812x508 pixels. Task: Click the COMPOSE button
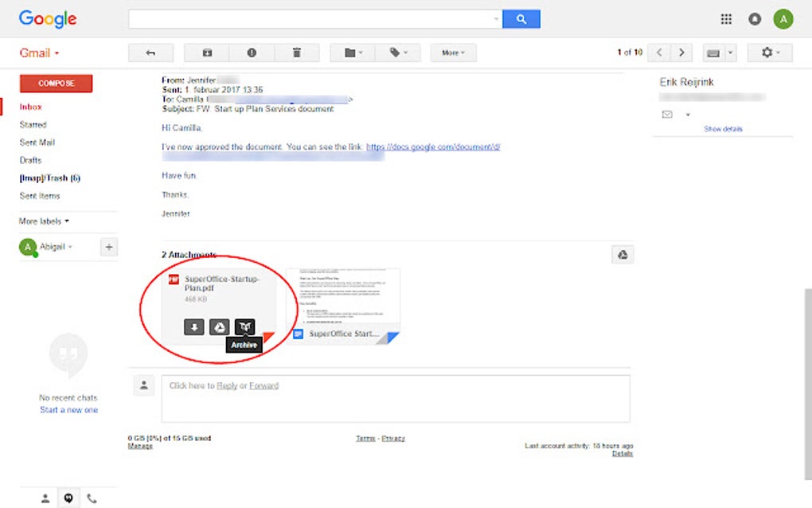click(56, 83)
